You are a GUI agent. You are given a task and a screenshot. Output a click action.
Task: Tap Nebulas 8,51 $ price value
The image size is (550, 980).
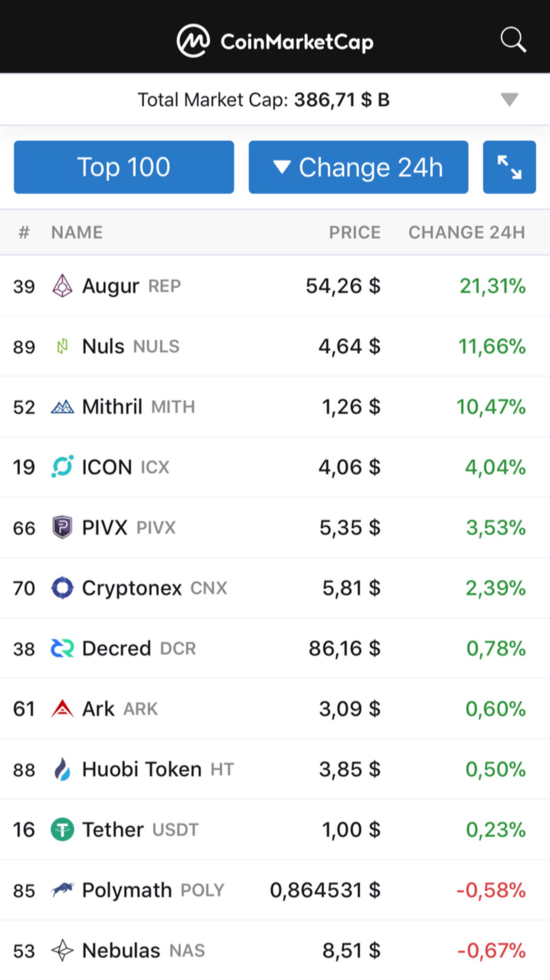click(x=351, y=951)
